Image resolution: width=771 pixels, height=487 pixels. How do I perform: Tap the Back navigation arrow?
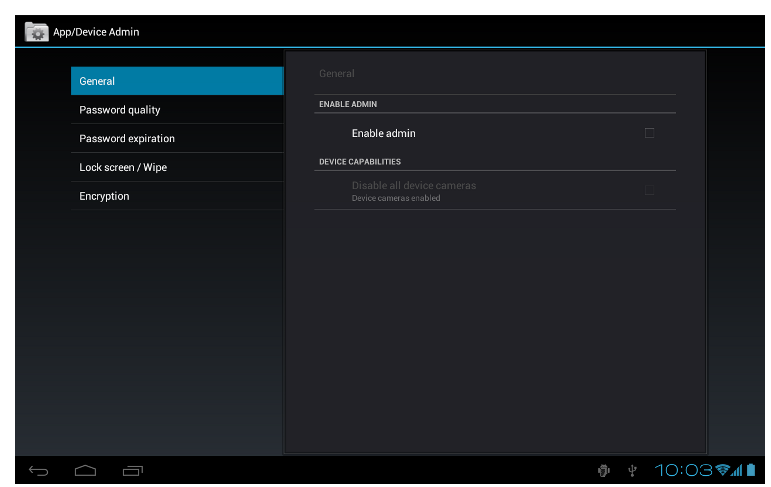pyautogui.click(x=38, y=471)
